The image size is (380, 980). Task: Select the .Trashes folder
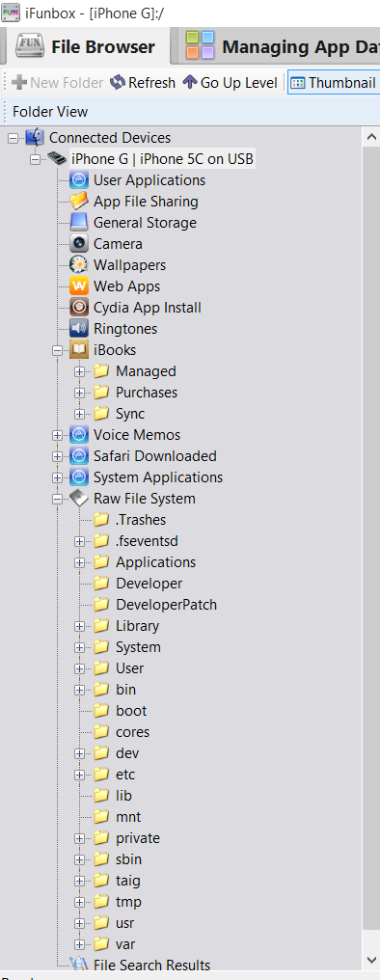coord(141,520)
